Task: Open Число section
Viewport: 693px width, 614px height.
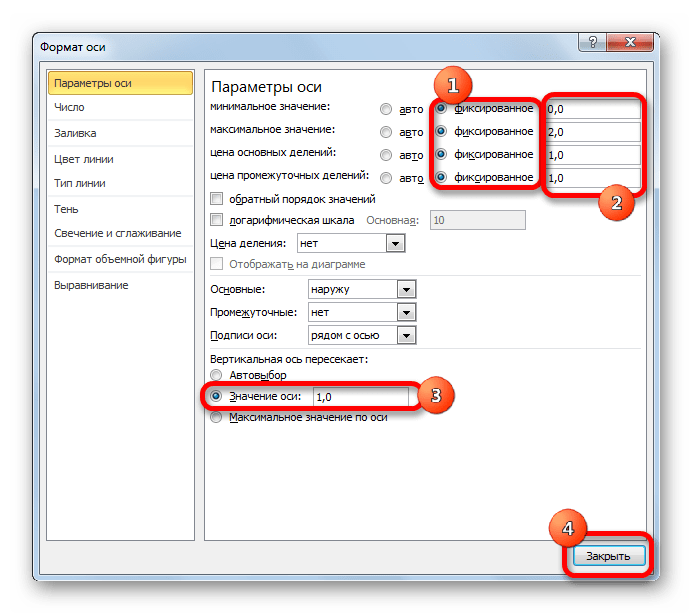Action: coord(120,107)
